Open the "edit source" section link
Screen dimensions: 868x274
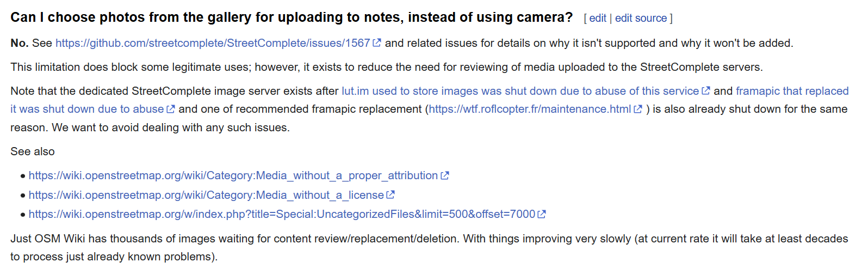(x=641, y=18)
